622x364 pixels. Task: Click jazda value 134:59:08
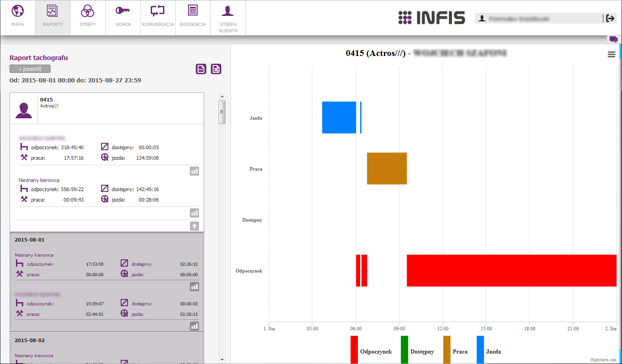pyautogui.click(x=148, y=158)
